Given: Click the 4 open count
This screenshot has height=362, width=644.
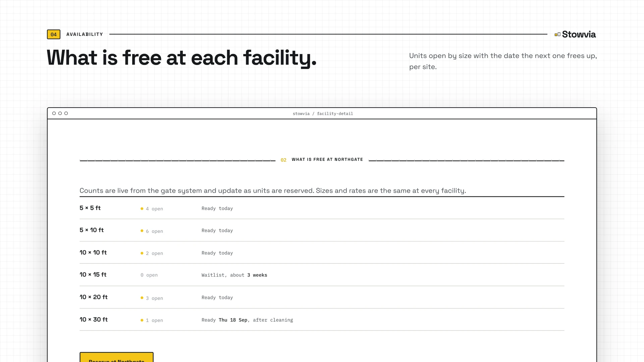Looking at the screenshot, I should coord(154,209).
